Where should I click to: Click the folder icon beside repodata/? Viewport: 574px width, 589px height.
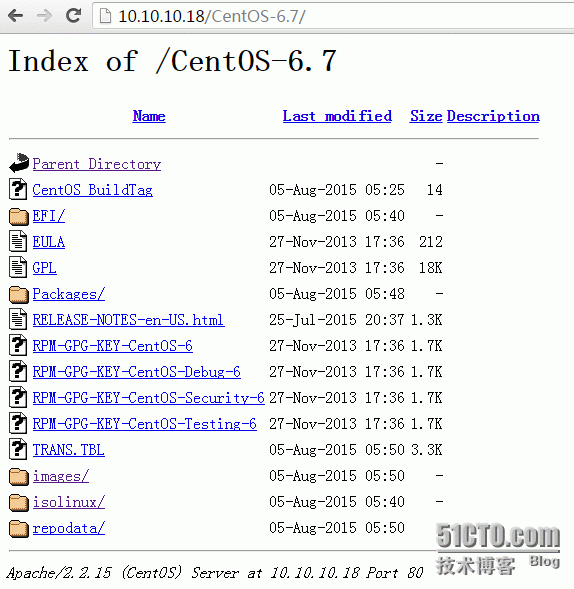click(x=19, y=529)
